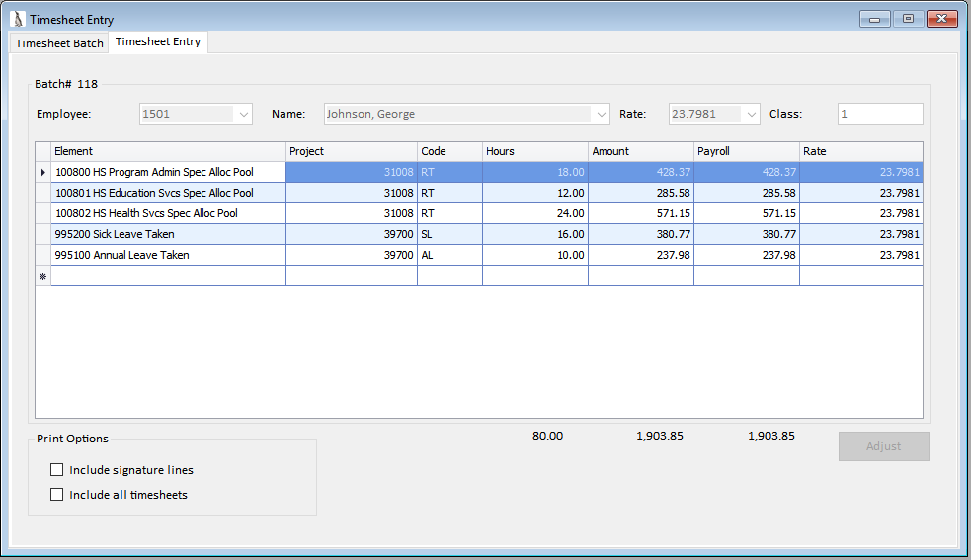971x560 pixels.
Task: Click the current-row arrow indicator in row header
Action: click(x=42, y=172)
